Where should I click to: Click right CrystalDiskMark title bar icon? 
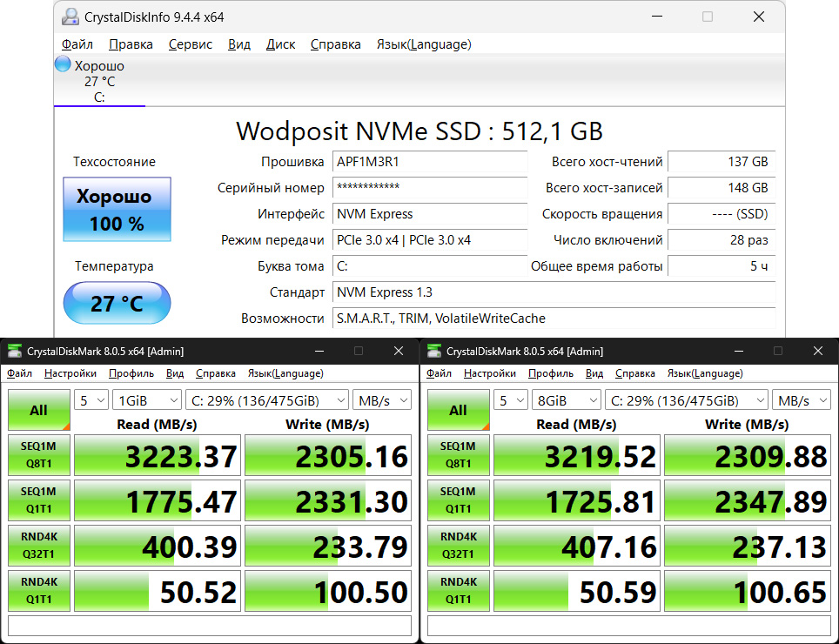pos(434,352)
